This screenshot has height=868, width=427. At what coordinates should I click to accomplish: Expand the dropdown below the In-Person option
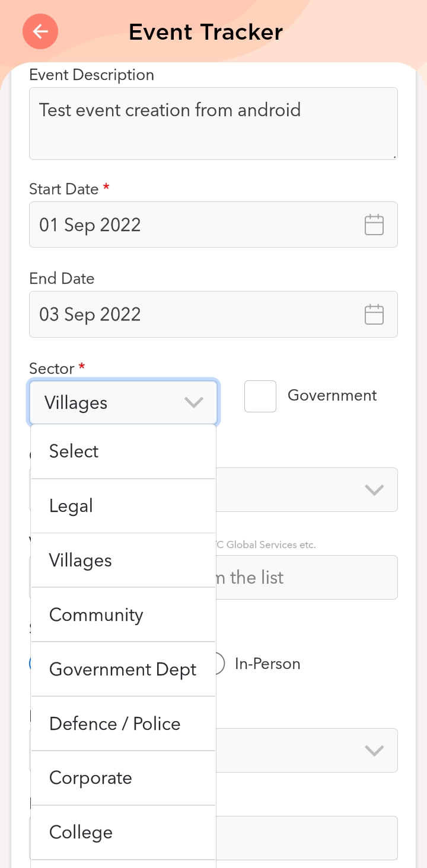pyautogui.click(x=374, y=751)
